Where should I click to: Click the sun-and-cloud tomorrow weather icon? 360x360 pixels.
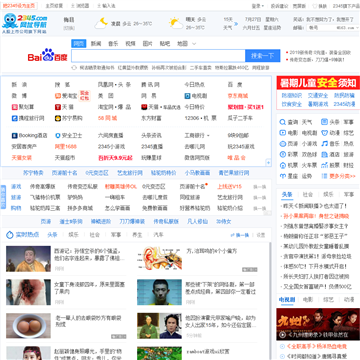click(176, 23)
